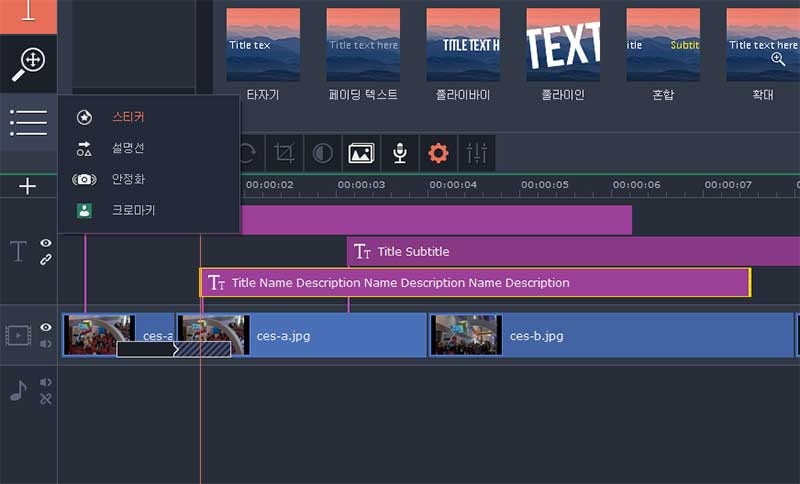
Task: Click the image overlay picture icon
Action: point(361,153)
